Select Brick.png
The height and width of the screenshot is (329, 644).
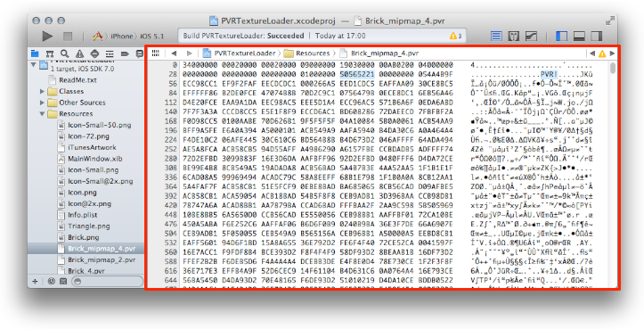pyautogui.click(x=84, y=237)
